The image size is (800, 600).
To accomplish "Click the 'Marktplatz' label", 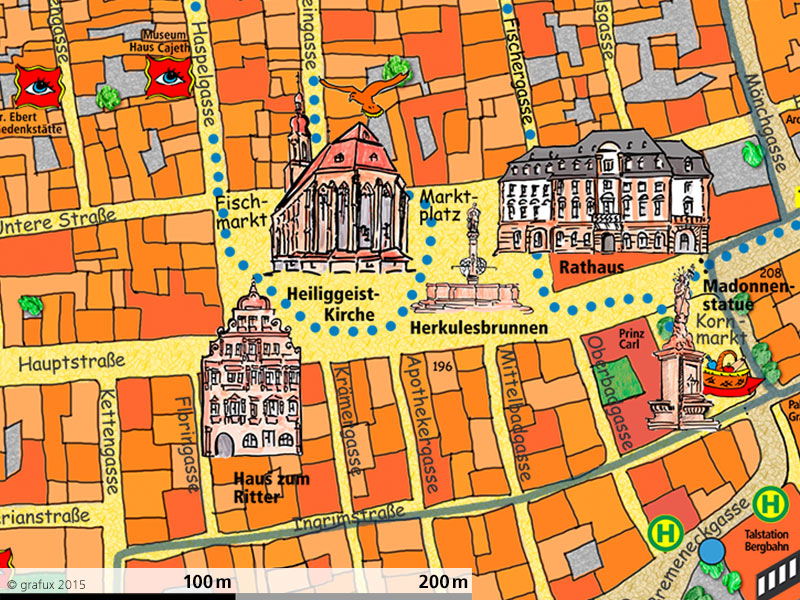I will coord(449,205).
